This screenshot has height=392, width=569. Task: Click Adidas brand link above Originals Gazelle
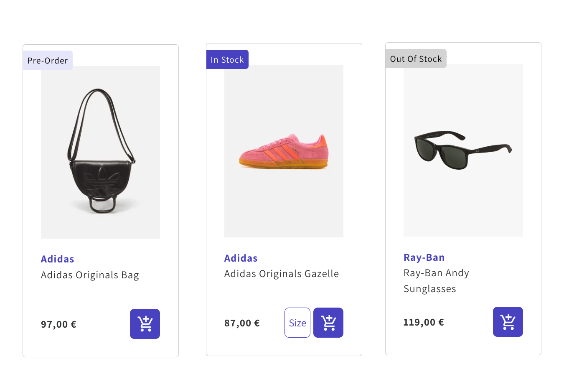[x=241, y=258]
